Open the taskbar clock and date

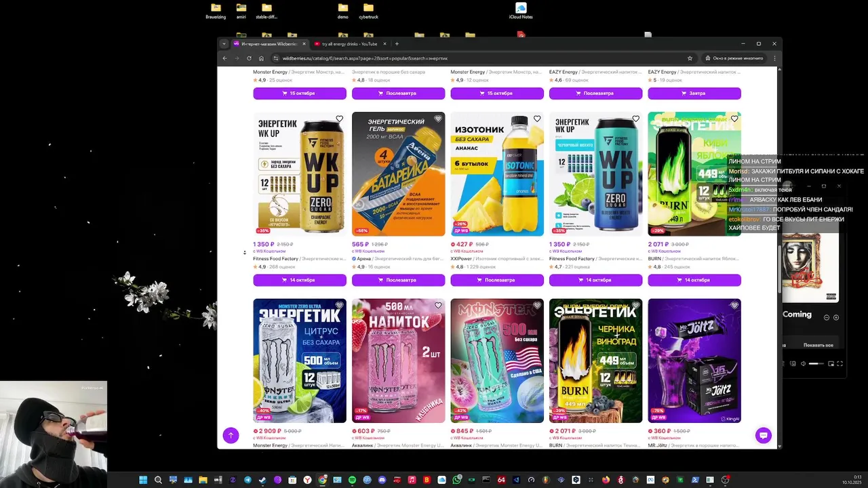(852, 480)
